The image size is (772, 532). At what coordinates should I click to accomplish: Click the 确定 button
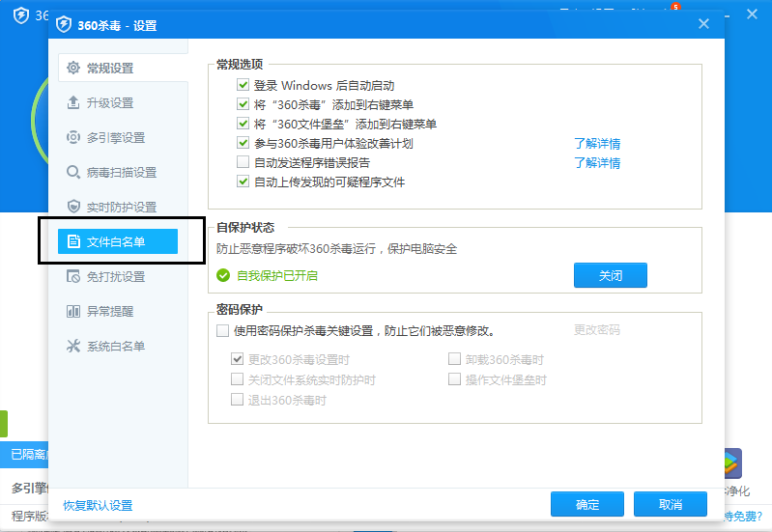click(x=586, y=505)
